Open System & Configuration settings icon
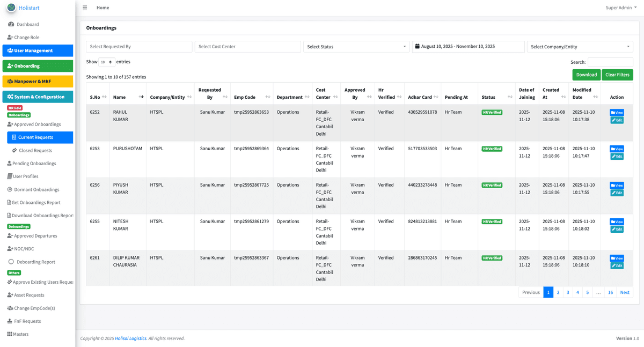This screenshot has height=347, width=644. coord(11,97)
